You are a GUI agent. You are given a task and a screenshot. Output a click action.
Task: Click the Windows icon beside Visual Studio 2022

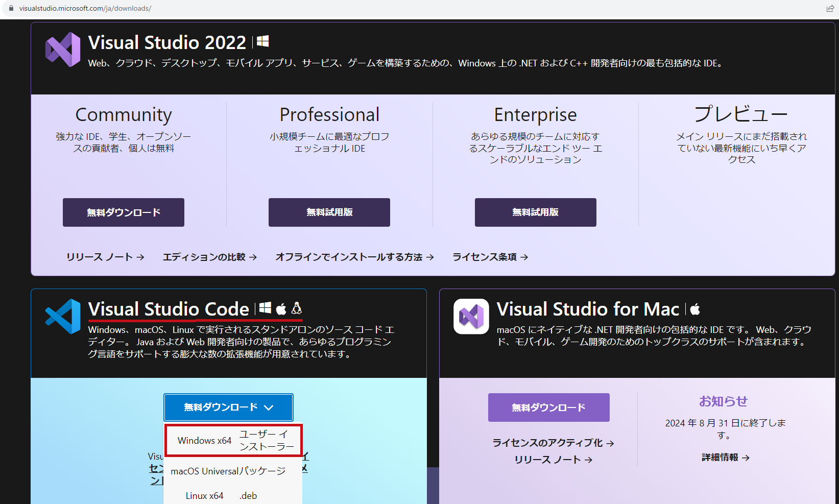tap(263, 41)
